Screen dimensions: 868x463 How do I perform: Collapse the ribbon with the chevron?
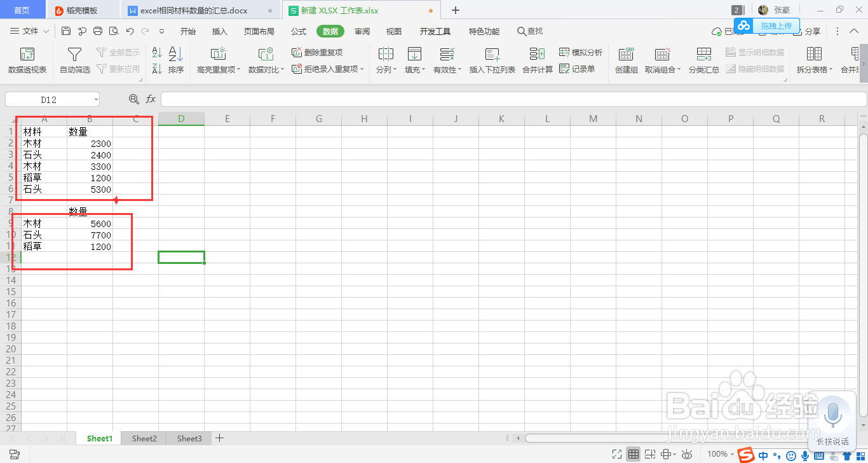click(854, 31)
